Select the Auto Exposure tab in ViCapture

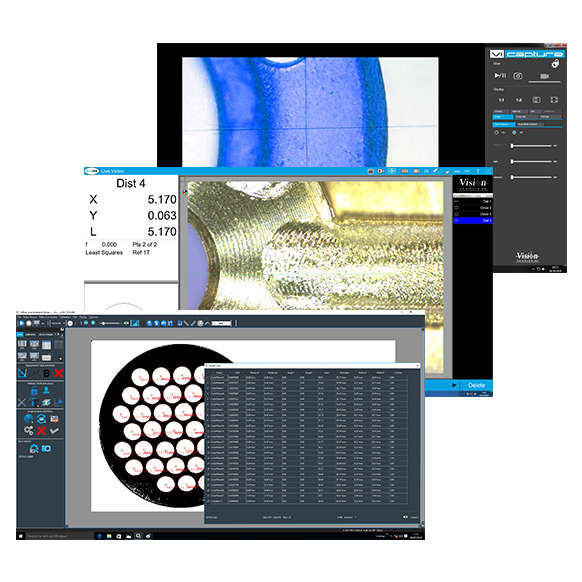coord(503,124)
